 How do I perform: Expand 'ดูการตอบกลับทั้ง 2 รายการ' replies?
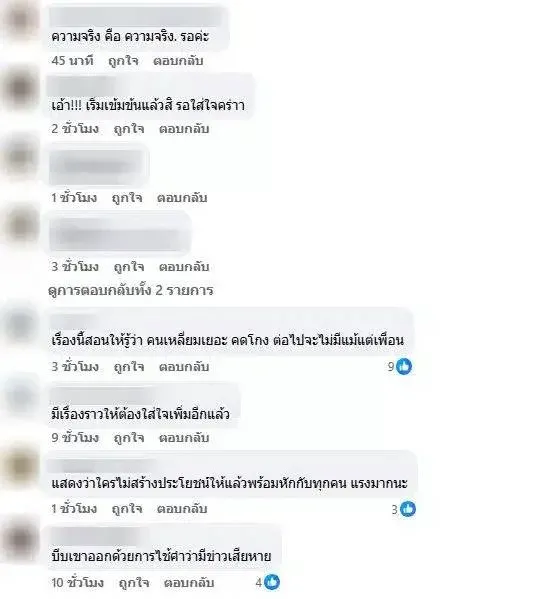[131, 290]
